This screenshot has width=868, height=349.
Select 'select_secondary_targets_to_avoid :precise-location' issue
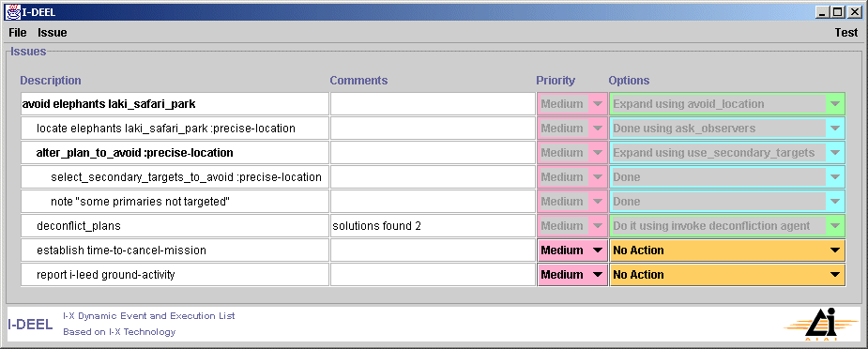[175, 177]
